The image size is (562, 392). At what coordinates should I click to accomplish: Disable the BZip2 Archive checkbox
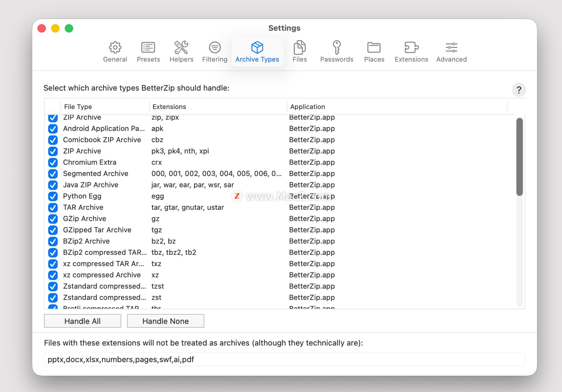[53, 241]
